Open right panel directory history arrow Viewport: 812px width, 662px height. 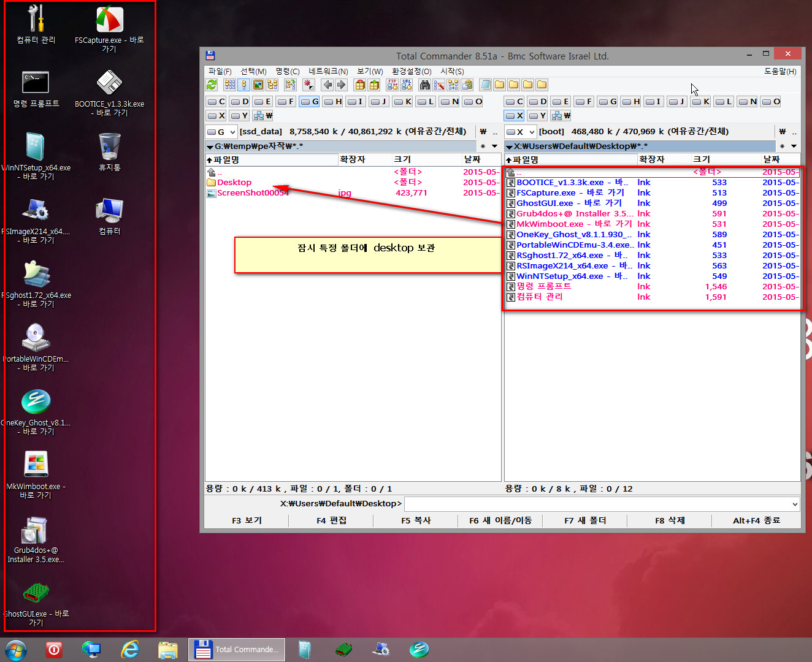[794, 146]
